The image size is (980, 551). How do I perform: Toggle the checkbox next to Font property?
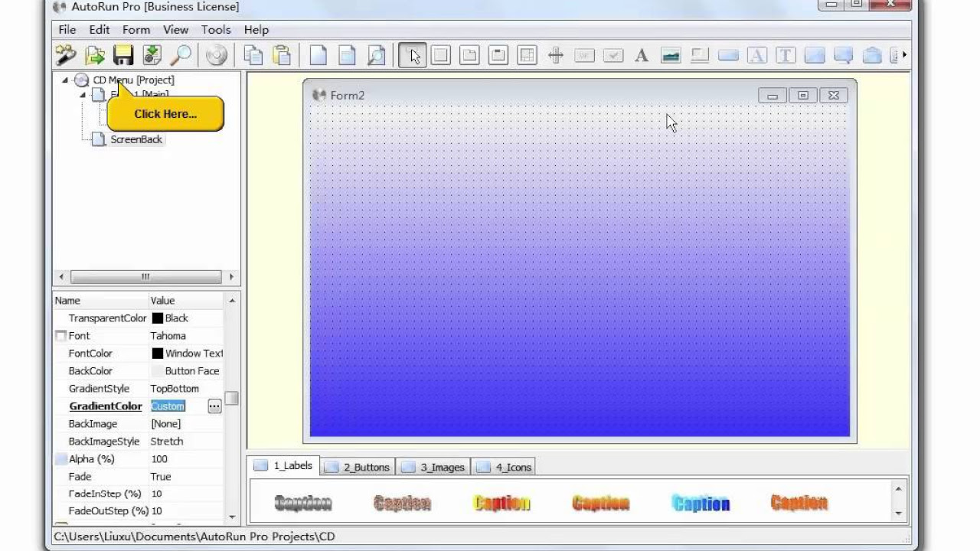pos(60,336)
